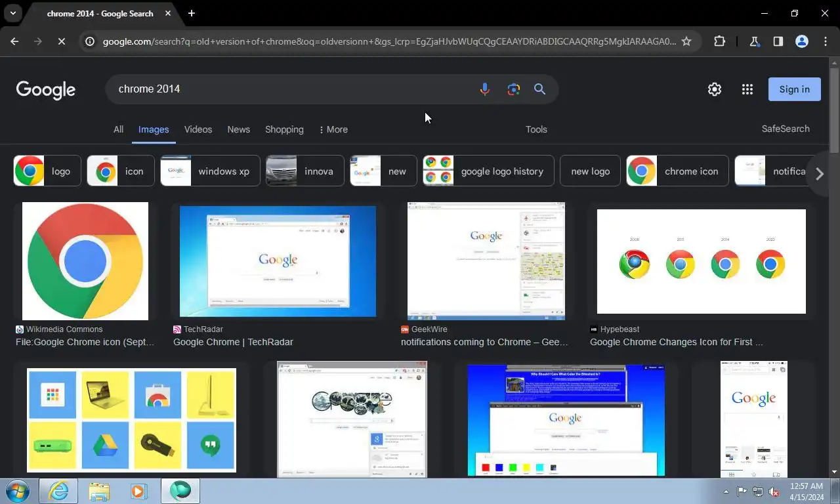The image size is (840, 504).
Task: Click the muted volume tray icon
Action: [774, 491]
